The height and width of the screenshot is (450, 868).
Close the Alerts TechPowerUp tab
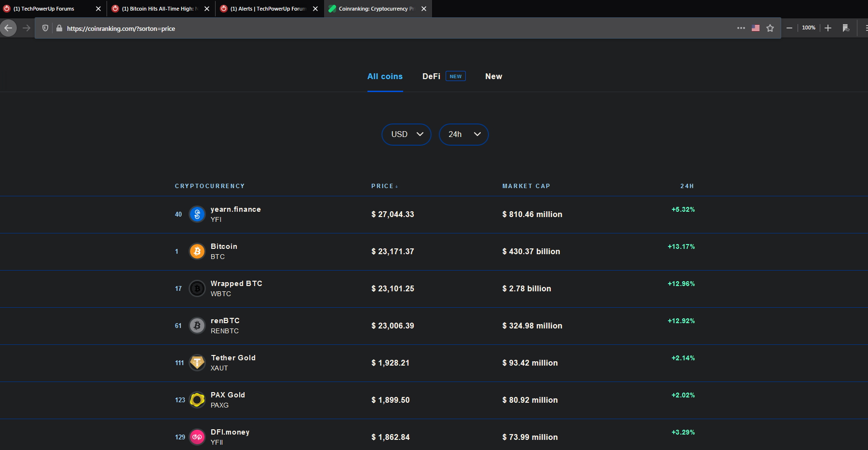click(x=315, y=9)
